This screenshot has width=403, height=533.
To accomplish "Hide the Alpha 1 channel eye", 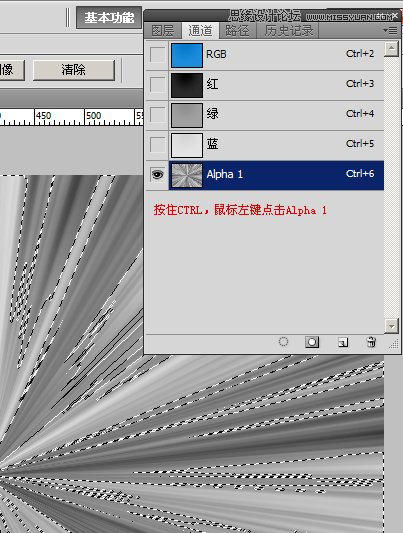I will click(157, 174).
